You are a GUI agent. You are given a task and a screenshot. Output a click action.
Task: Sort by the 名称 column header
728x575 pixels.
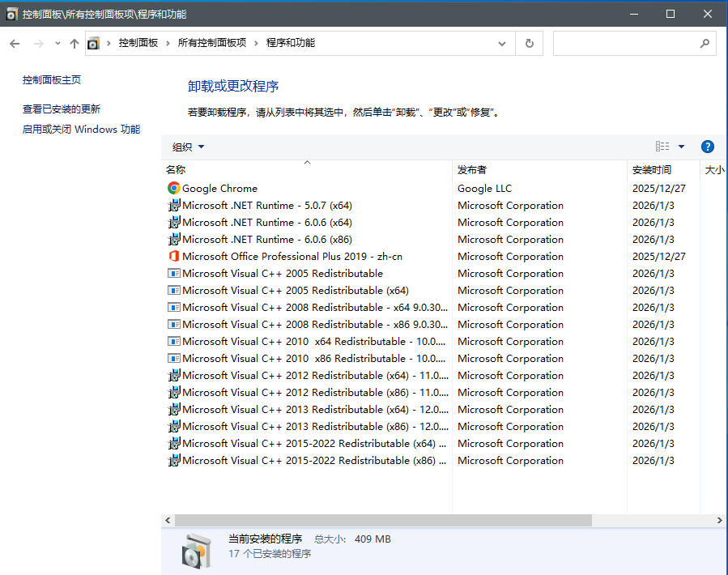pyautogui.click(x=176, y=170)
